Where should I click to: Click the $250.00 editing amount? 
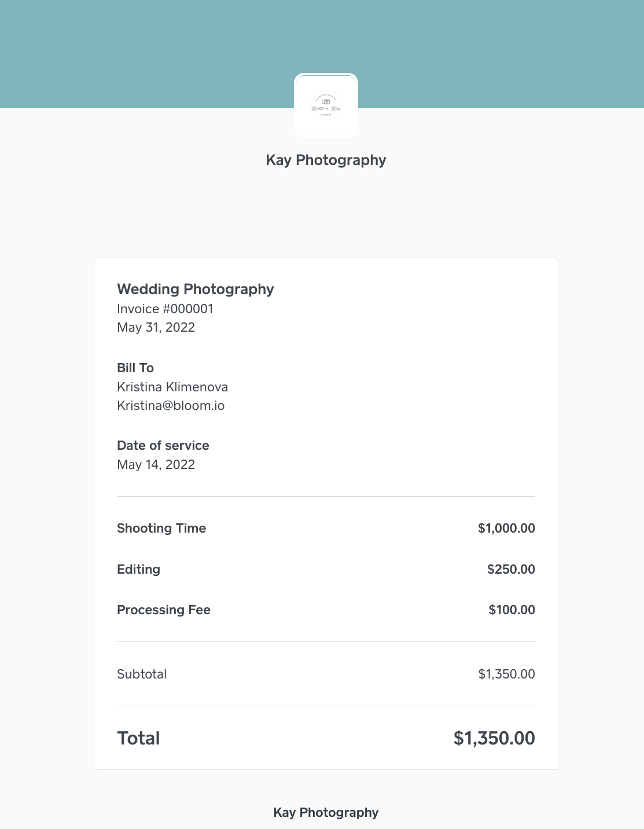pos(511,569)
